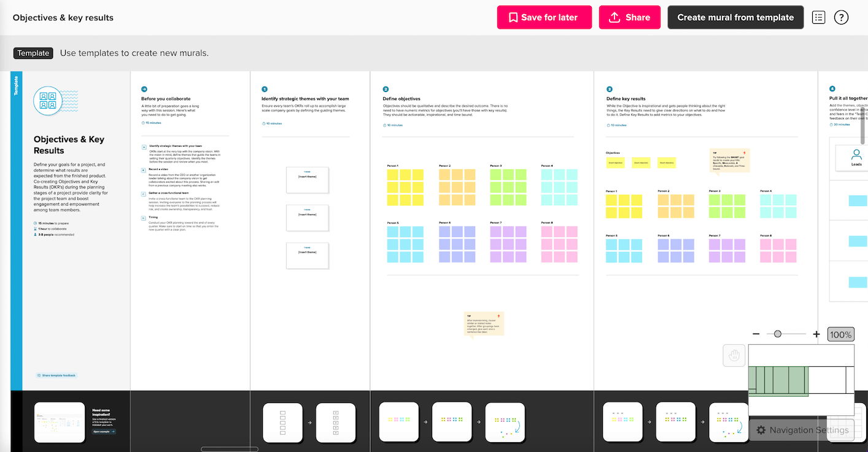868x452 pixels.
Task: Open the video list thumbnail under step 1
Action: [336, 423]
